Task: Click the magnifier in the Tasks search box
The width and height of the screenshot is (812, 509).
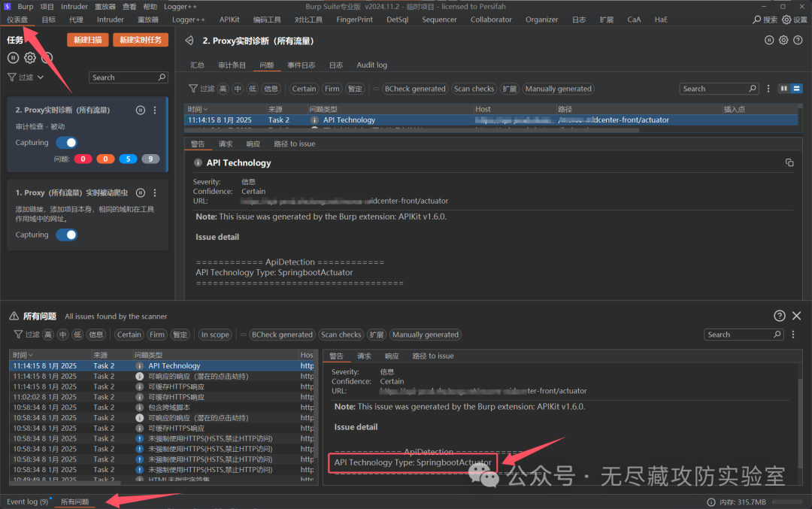Action: click(x=162, y=77)
